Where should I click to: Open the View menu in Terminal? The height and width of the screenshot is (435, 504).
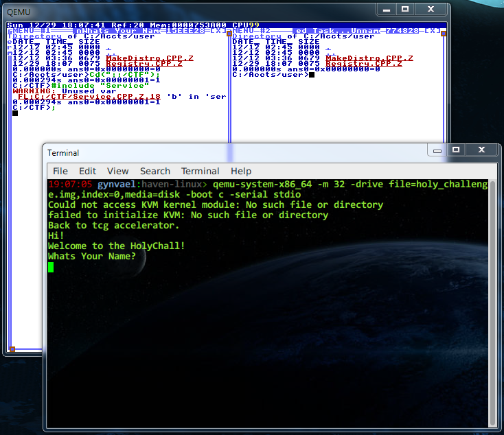pyautogui.click(x=117, y=171)
